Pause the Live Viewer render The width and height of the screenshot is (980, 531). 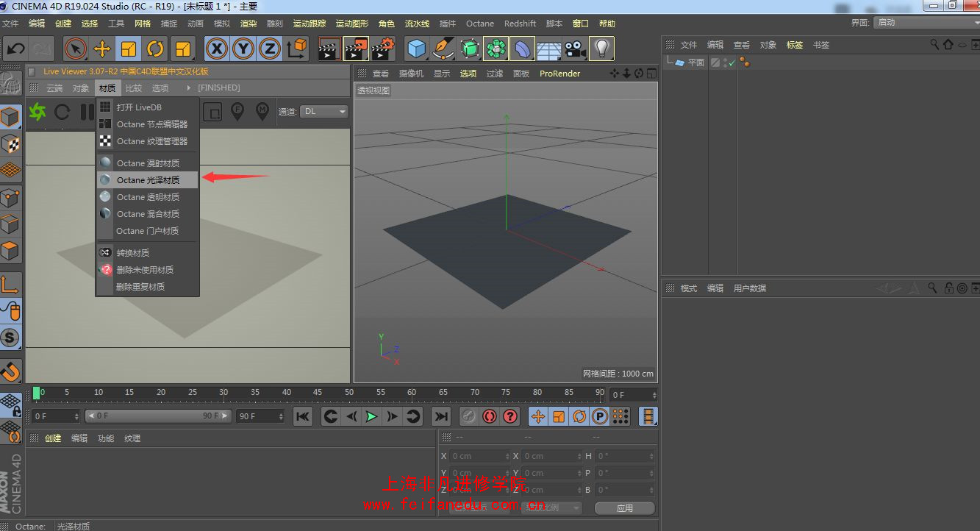tap(86, 112)
